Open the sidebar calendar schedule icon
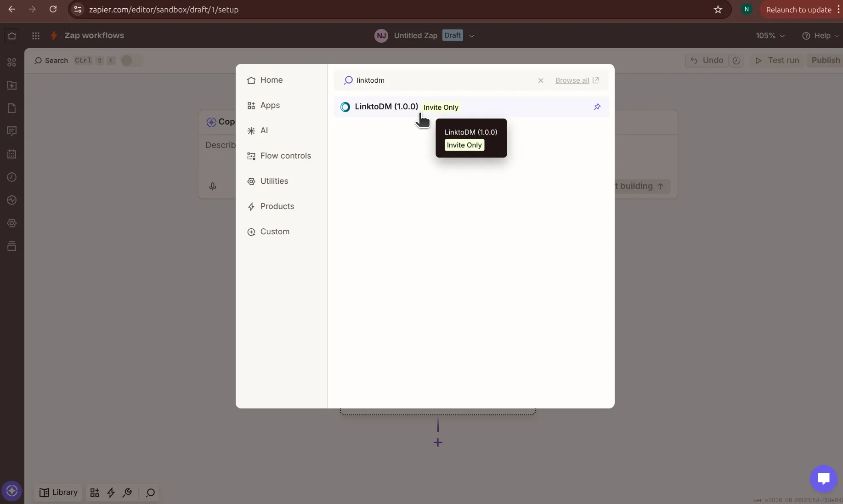 tap(12, 154)
